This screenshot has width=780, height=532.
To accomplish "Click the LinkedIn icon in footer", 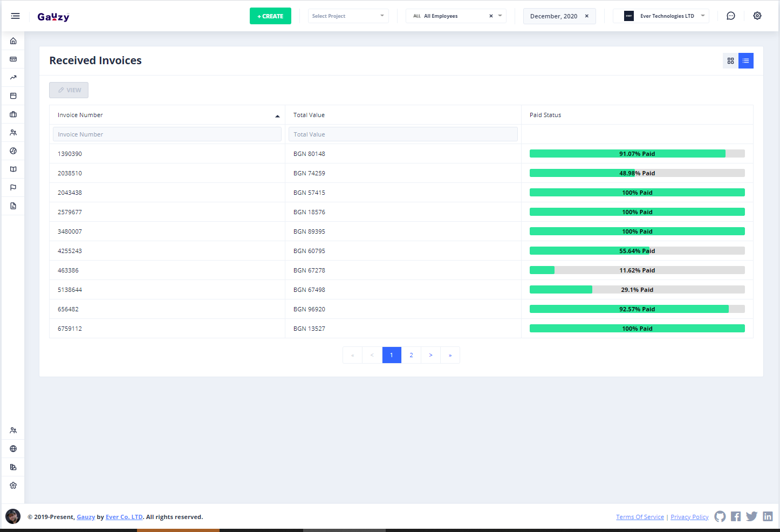I will [x=768, y=516].
